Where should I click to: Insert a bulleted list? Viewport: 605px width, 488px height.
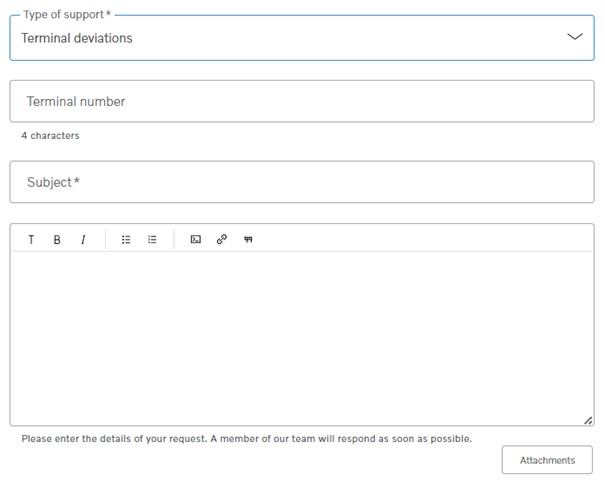click(x=126, y=240)
